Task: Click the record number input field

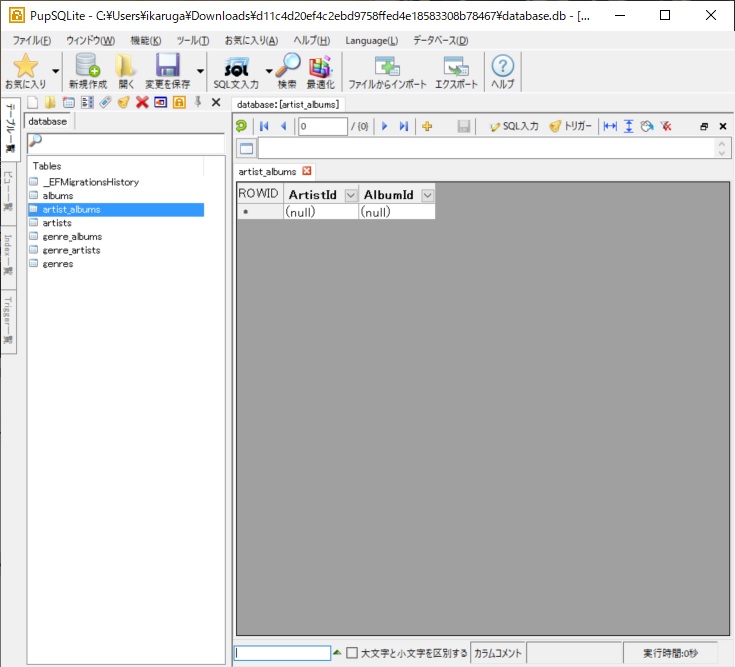Action: pyautogui.click(x=322, y=126)
